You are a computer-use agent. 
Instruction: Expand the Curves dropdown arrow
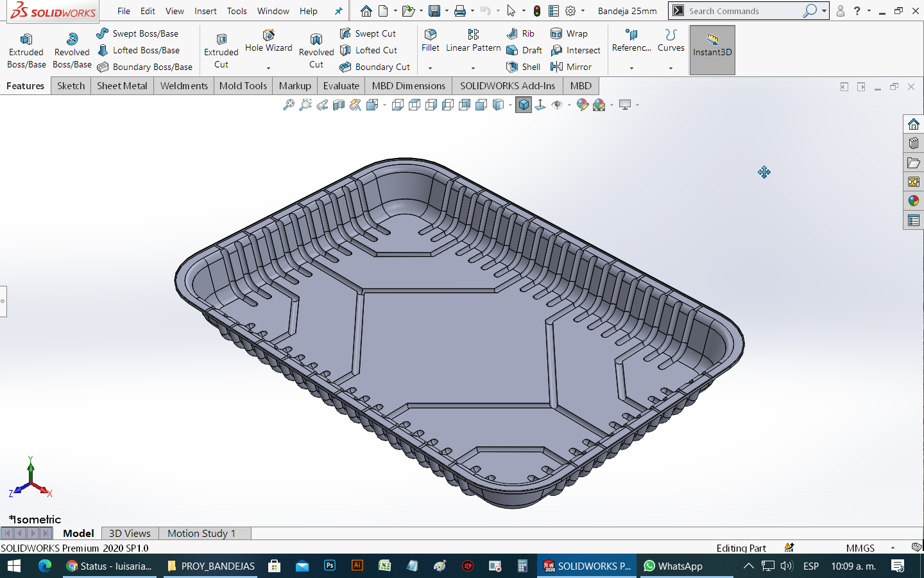pos(671,68)
